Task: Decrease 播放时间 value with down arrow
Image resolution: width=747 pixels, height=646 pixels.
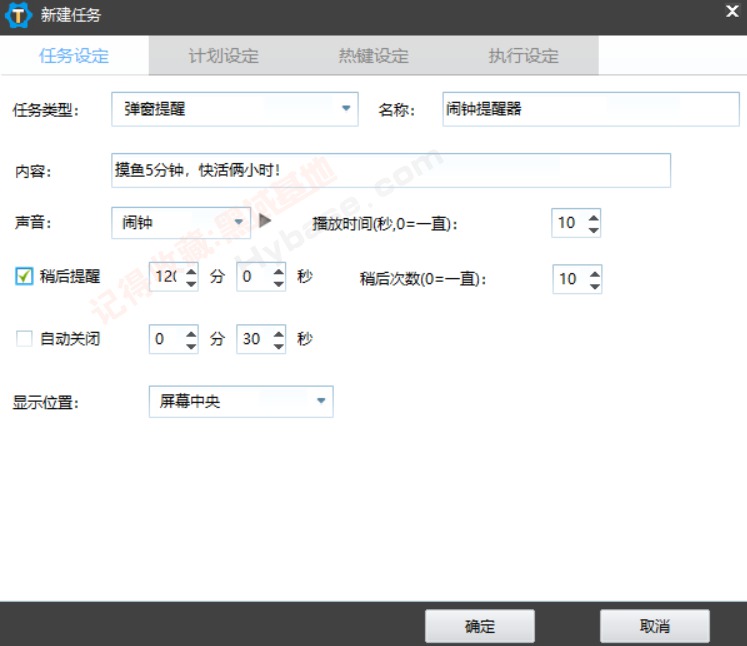Action: tap(593, 230)
